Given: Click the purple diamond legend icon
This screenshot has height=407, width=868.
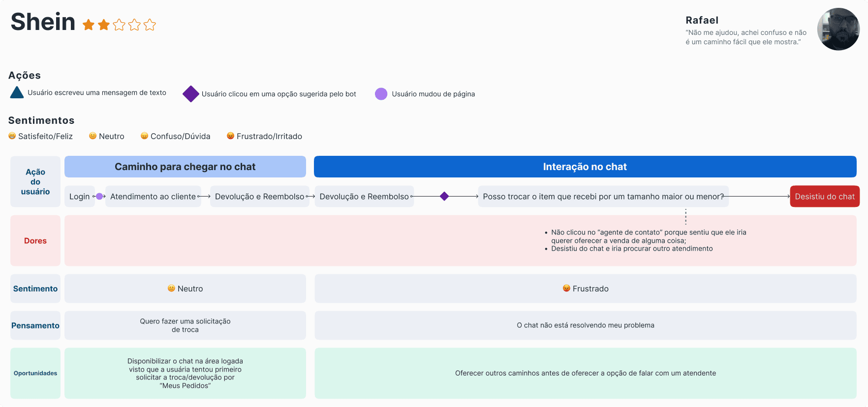Looking at the screenshot, I should (191, 94).
